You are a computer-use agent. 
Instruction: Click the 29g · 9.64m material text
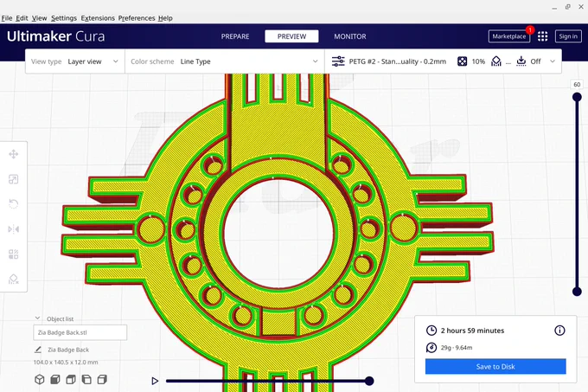click(457, 348)
